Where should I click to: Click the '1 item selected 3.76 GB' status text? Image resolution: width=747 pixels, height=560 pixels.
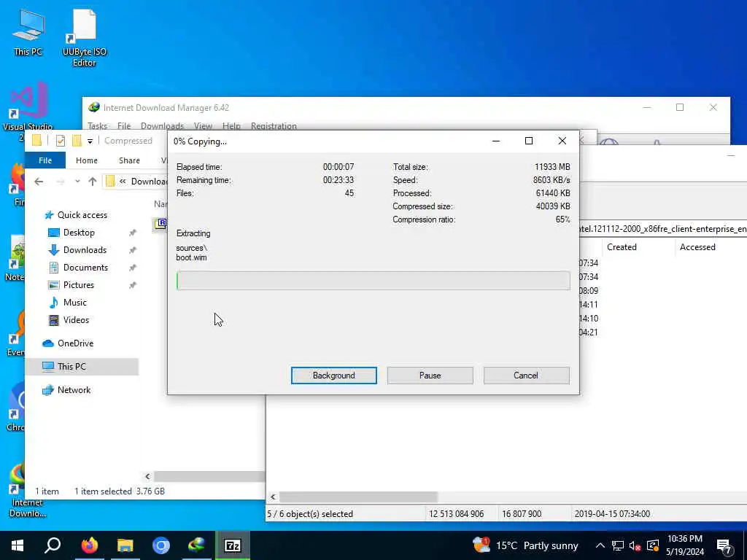120,491
